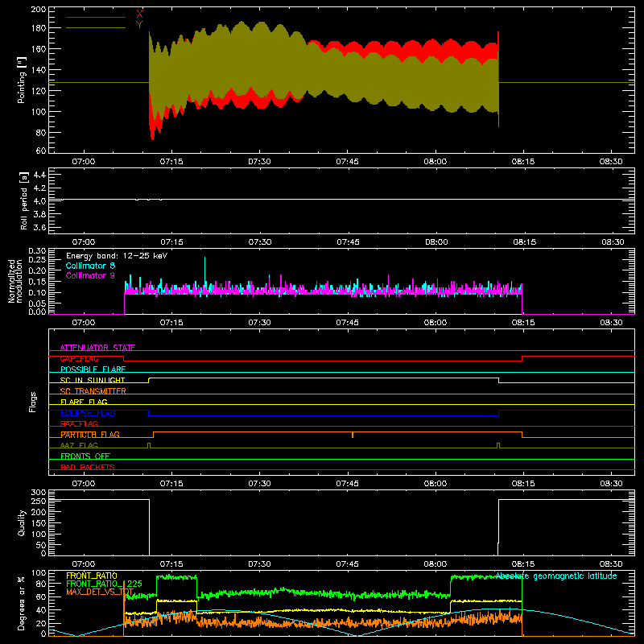Select the POSSIBLE_FLARE flag label
Viewport: 644px width, 644px height.
pyautogui.click(x=93, y=369)
